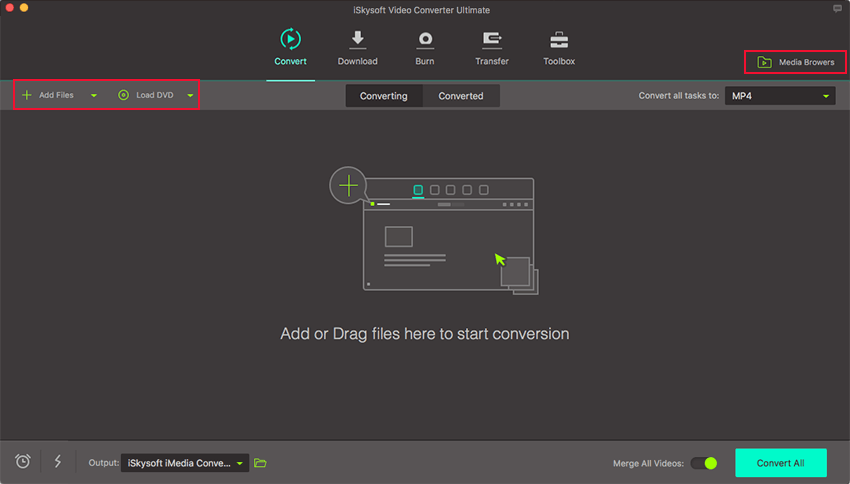Expand the Add Files dropdown arrow
Image resolution: width=850 pixels, height=484 pixels.
pos(94,96)
